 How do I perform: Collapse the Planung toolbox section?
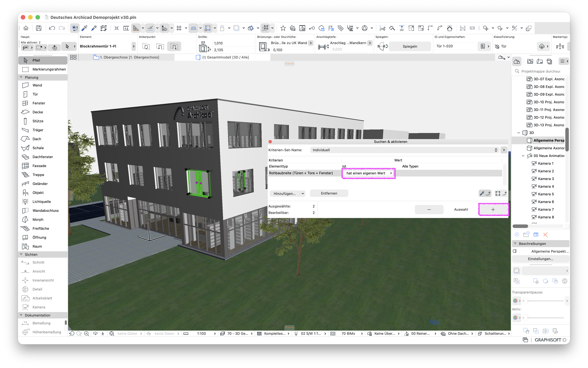tap(21, 77)
